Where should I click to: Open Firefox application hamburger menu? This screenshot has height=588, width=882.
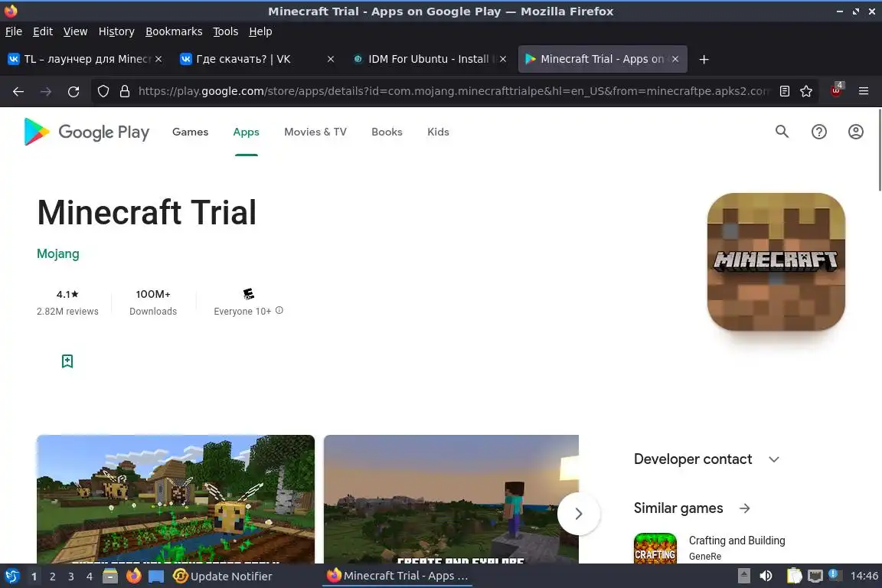coord(864,91)
